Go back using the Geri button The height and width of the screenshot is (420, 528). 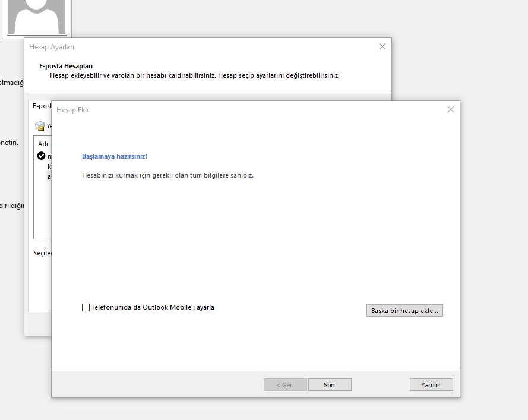tap(285, 385)
